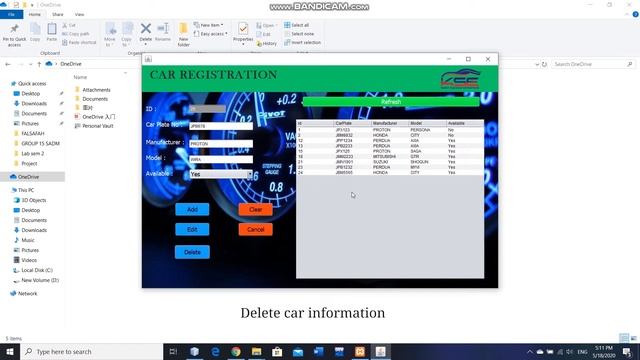Viewport: 640px width, 360px height.
Task: Switch to the Share ribbon tab
Action: tap(58, 15)
